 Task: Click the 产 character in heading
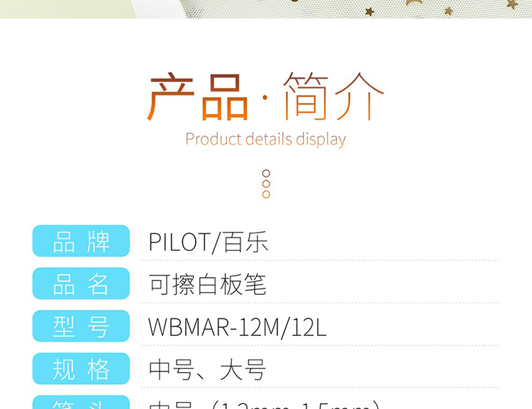coord(170,96)
